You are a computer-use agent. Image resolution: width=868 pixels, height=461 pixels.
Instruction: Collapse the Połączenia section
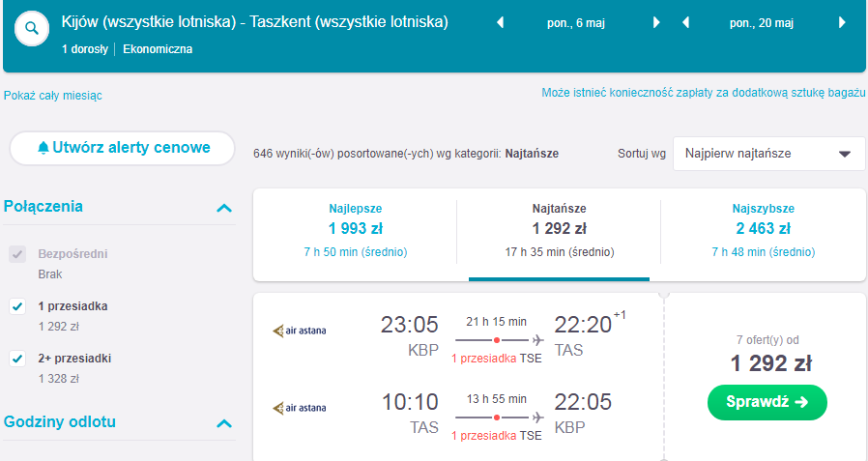pos(224,208)
